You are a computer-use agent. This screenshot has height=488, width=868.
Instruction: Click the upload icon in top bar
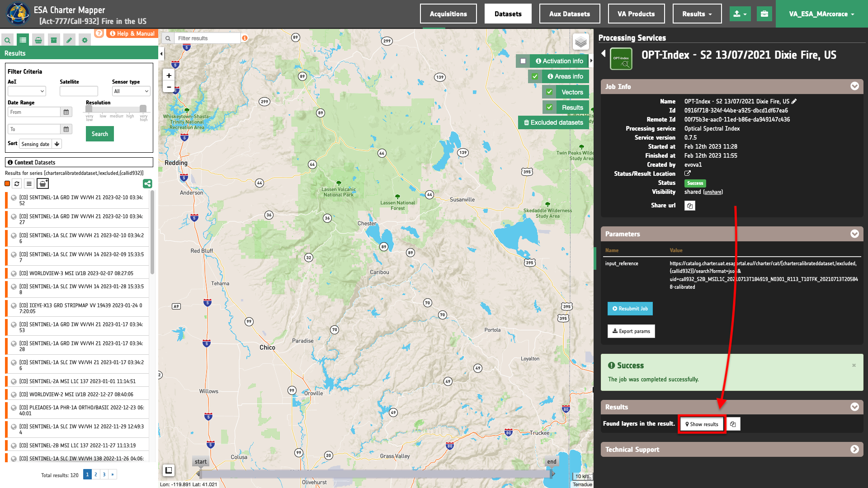click(740, 14)
